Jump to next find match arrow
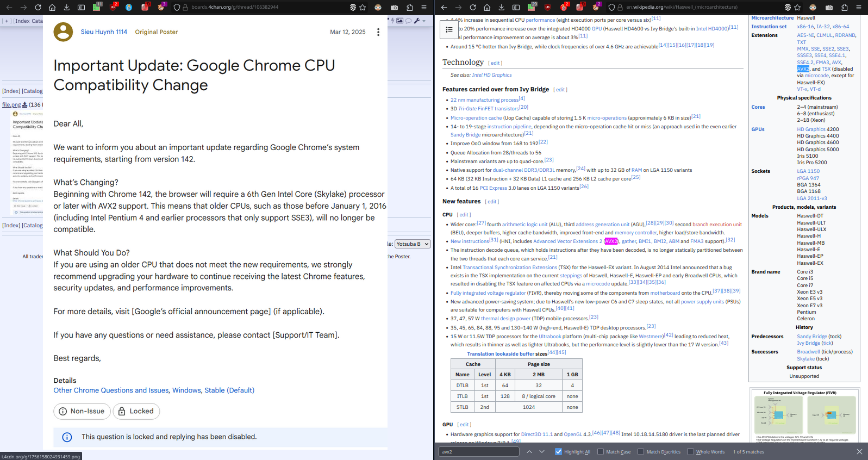 click(x=542, y=452)
